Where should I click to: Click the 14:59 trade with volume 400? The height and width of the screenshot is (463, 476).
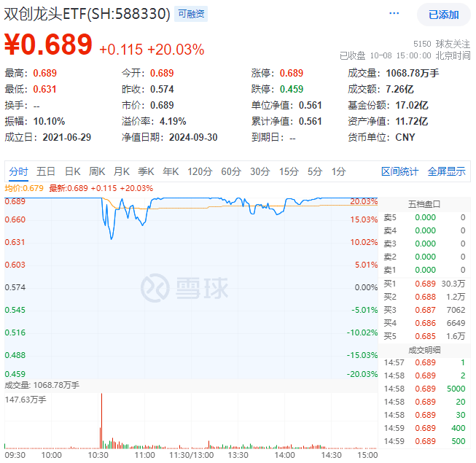(x=424, y=428)
